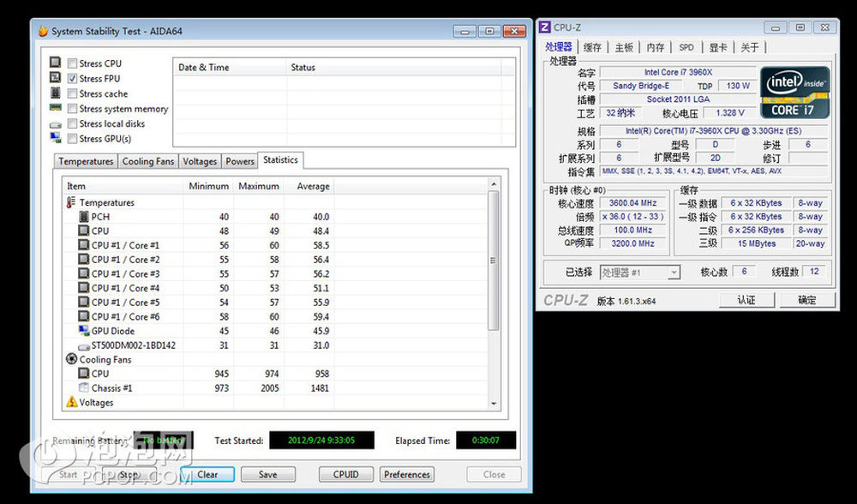Click the PCH row chip icon

[84, 217]
